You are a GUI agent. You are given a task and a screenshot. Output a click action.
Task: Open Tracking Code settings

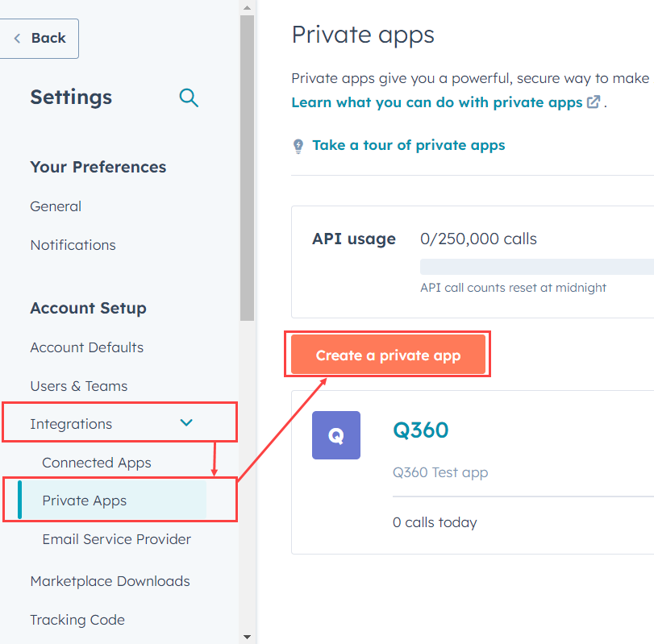[x=77, y=620]
